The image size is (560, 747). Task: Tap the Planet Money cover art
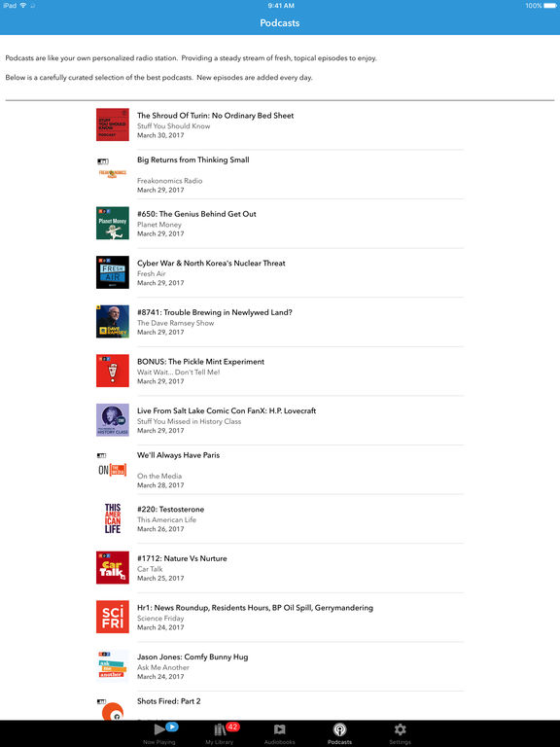(113, 223)
